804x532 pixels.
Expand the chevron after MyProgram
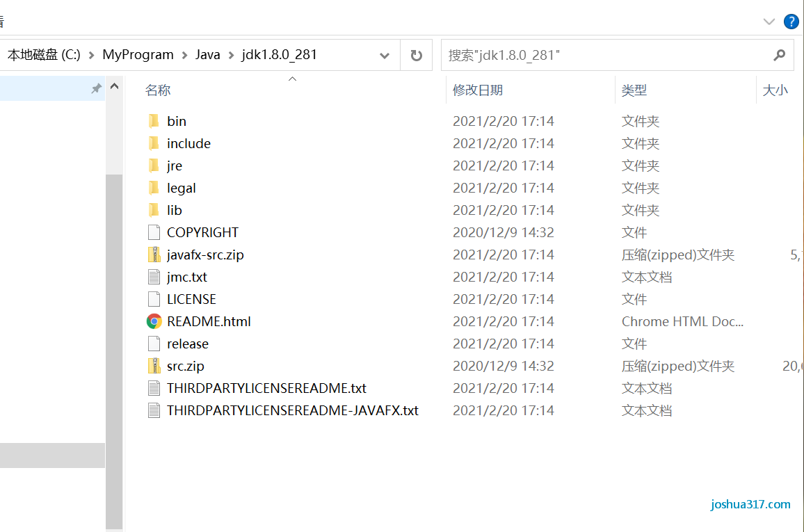[x=184, y=56]
